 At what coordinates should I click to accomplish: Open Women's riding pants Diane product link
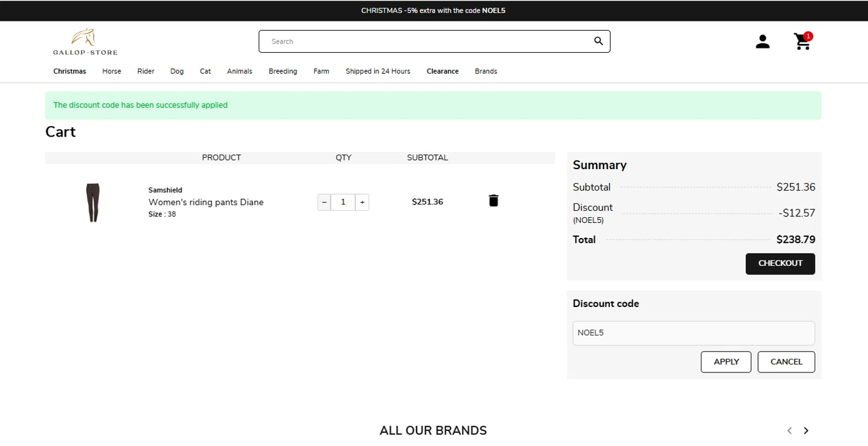[x=206, y=202]
